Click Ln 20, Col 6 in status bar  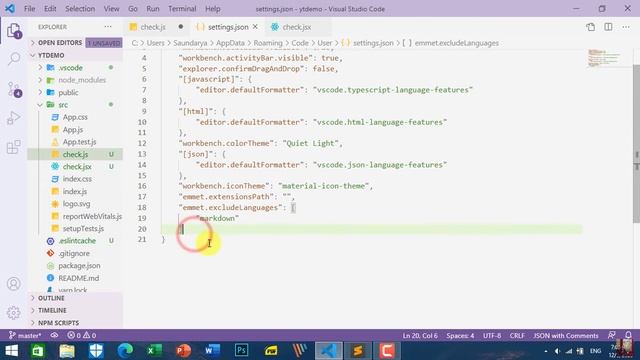coord(420,336)
